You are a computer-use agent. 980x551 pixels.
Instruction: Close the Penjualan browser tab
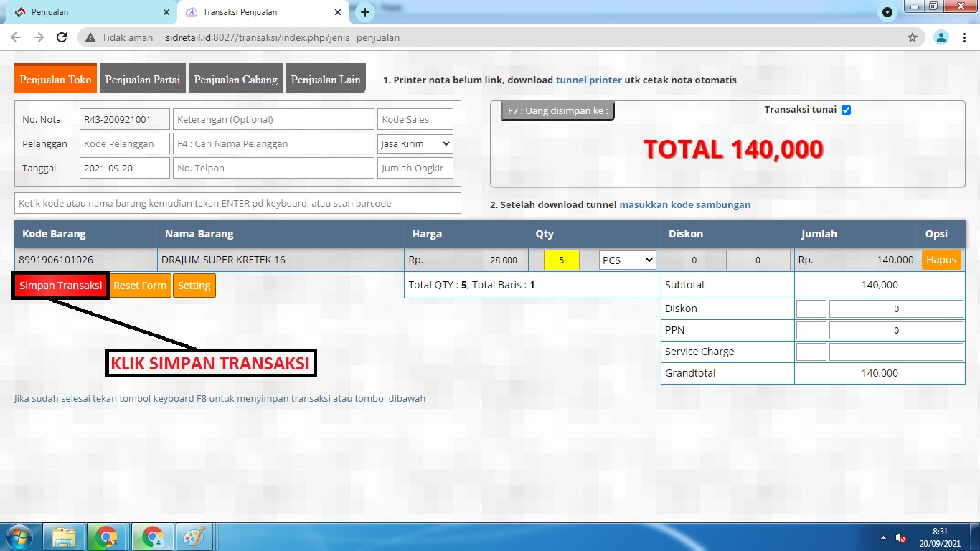166,12
